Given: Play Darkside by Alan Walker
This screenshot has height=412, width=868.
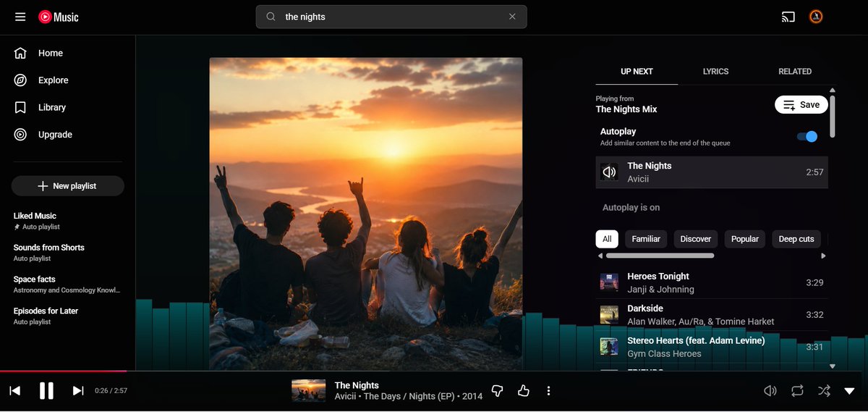Looking at the screenshot, I should (712, 315).
